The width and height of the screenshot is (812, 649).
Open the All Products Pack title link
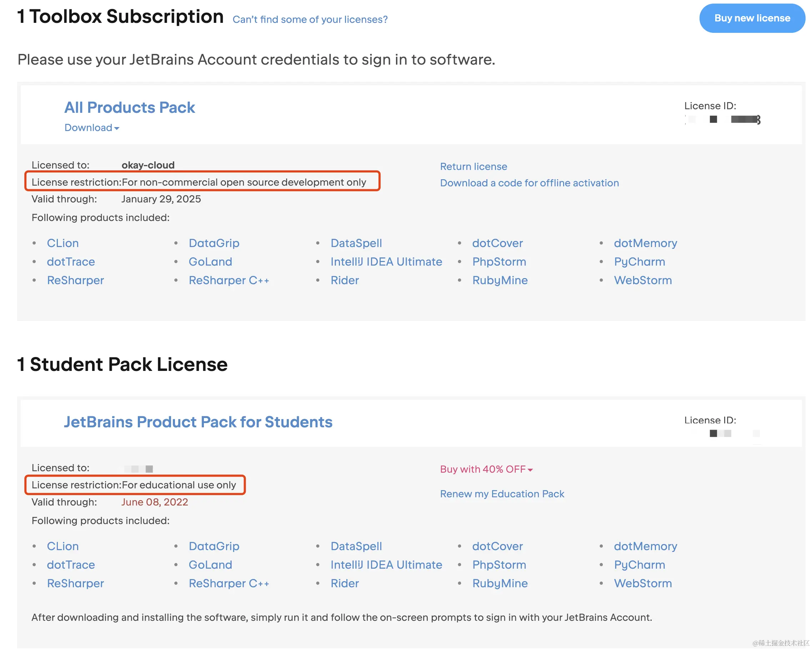click(130, 107)
